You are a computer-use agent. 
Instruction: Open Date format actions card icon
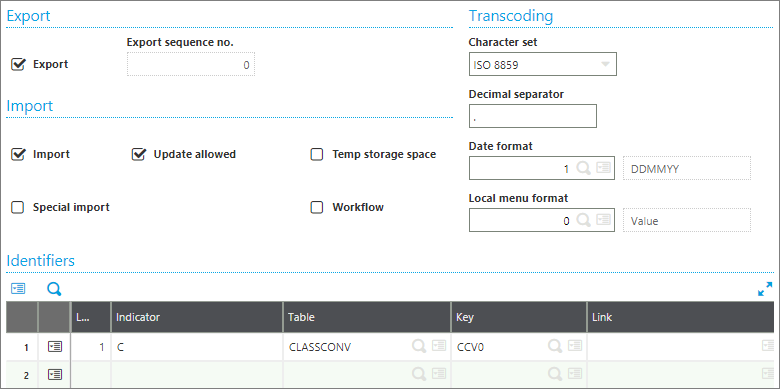pos(603,168)
